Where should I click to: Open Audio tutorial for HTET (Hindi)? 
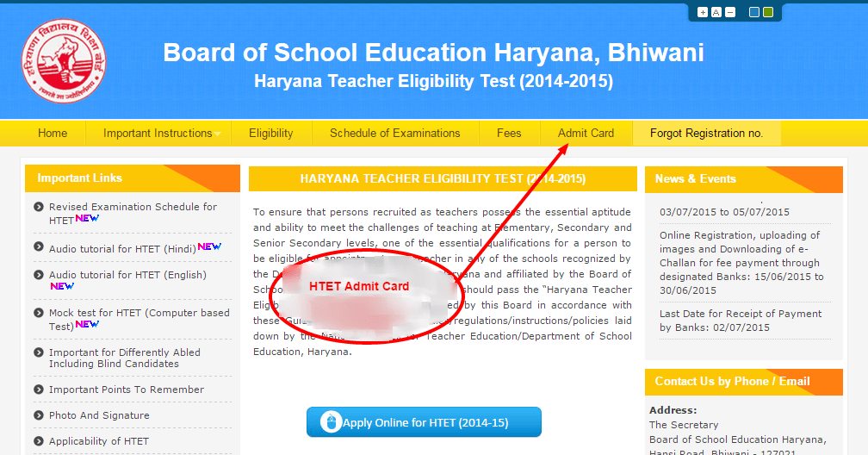[122, 249]
